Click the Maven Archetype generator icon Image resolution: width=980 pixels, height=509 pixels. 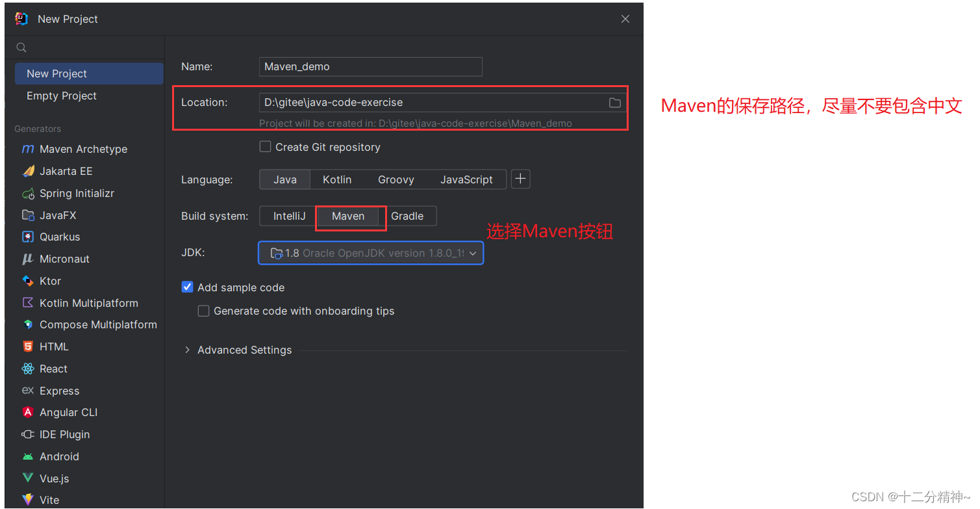tap(28, 149)
